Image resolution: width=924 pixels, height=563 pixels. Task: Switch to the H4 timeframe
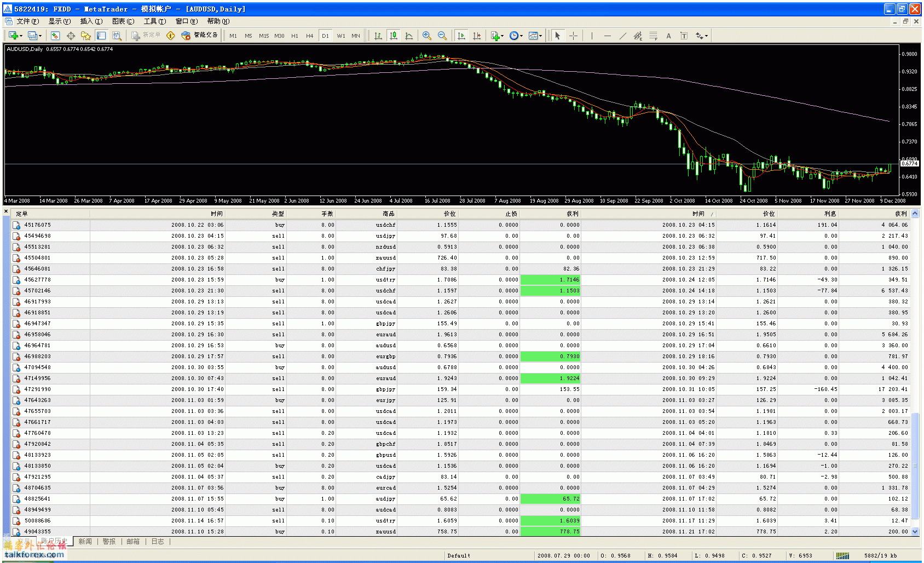pyautogui.click(x=310, y=36)
